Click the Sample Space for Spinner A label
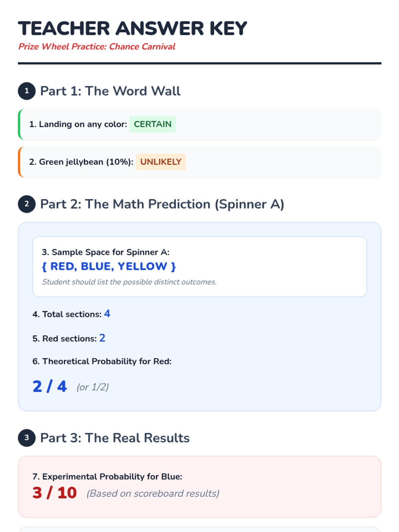 tap(106, 252)
